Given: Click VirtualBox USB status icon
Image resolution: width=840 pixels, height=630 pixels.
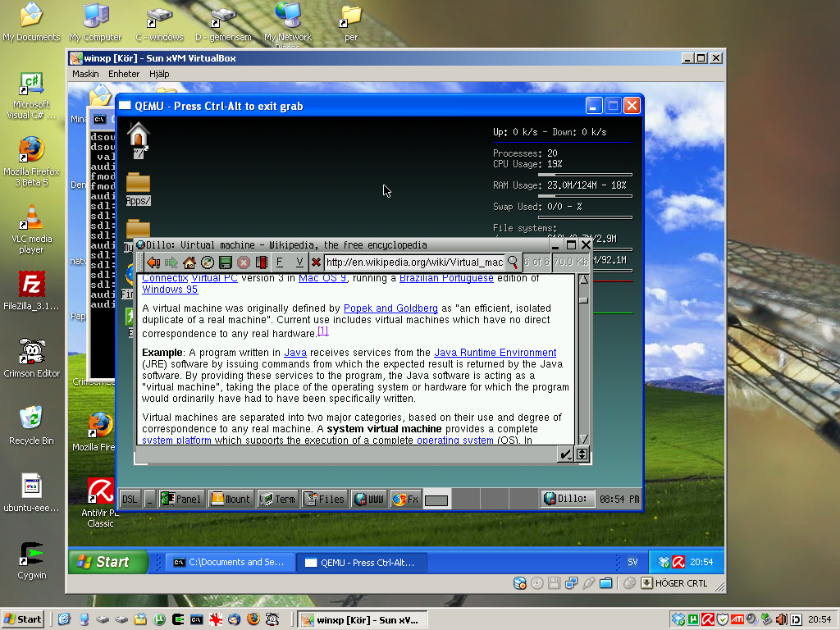Looking at the screenshot, I should tap(589, 583).
